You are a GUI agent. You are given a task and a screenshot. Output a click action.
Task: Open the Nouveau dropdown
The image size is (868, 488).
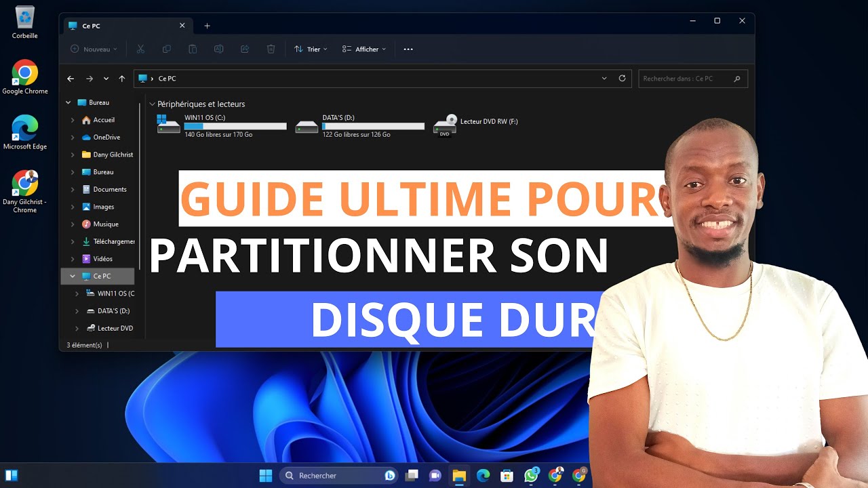click(x=94, y=49)
